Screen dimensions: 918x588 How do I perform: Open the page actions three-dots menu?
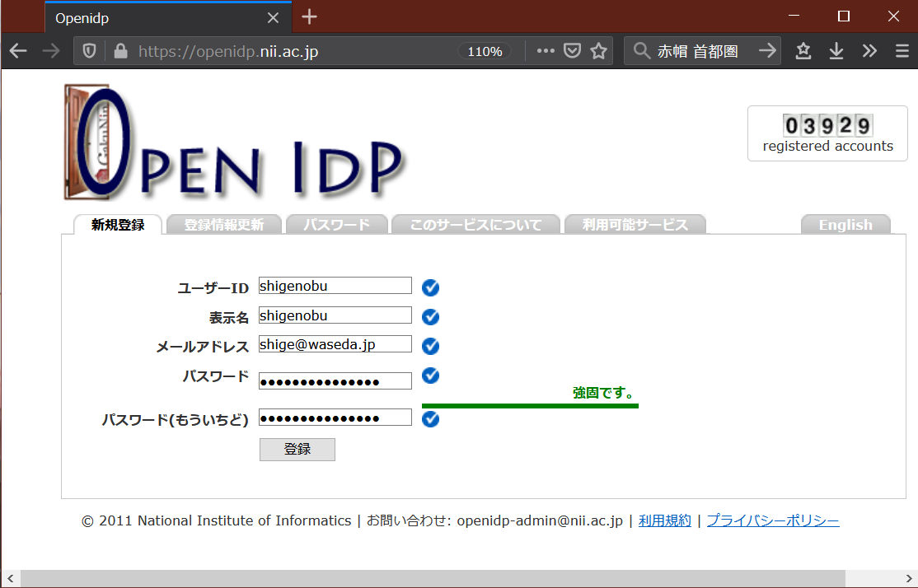tap(546, 51)
